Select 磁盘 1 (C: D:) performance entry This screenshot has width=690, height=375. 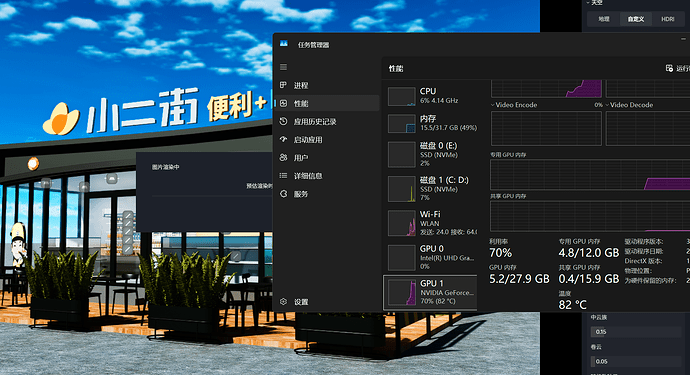pyautogui.click(x=430, y=188)
